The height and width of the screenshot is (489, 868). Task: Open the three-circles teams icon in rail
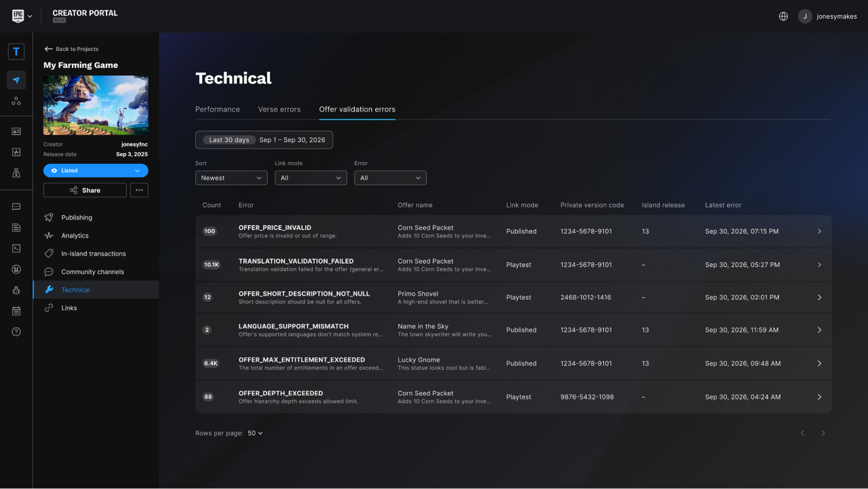click(x=16, y=101)
